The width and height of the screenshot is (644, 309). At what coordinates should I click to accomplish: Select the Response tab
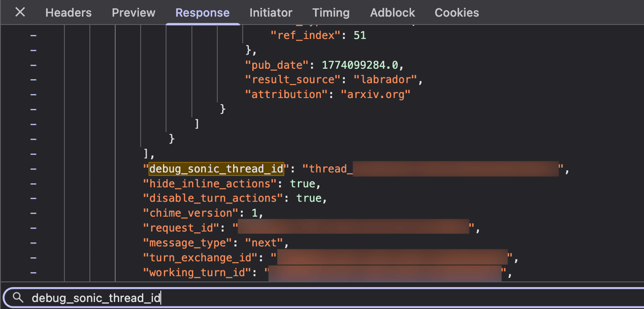[x=203, y=13]
